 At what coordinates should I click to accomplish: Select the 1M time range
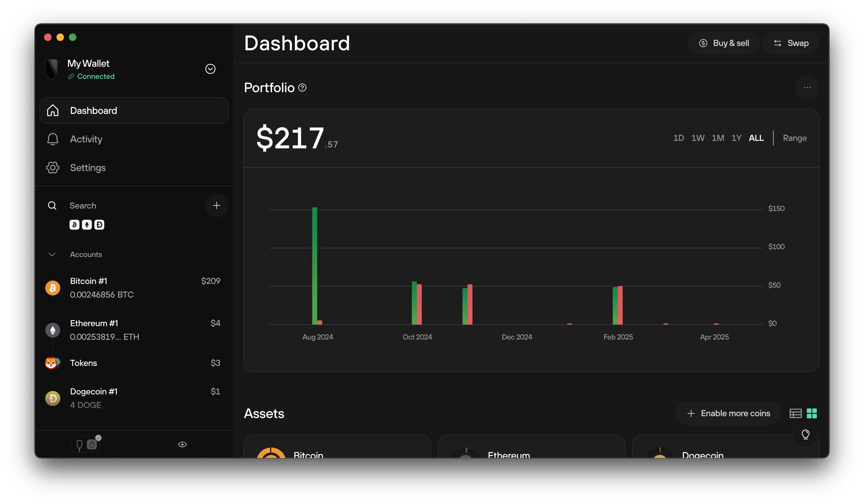point(718,138)
